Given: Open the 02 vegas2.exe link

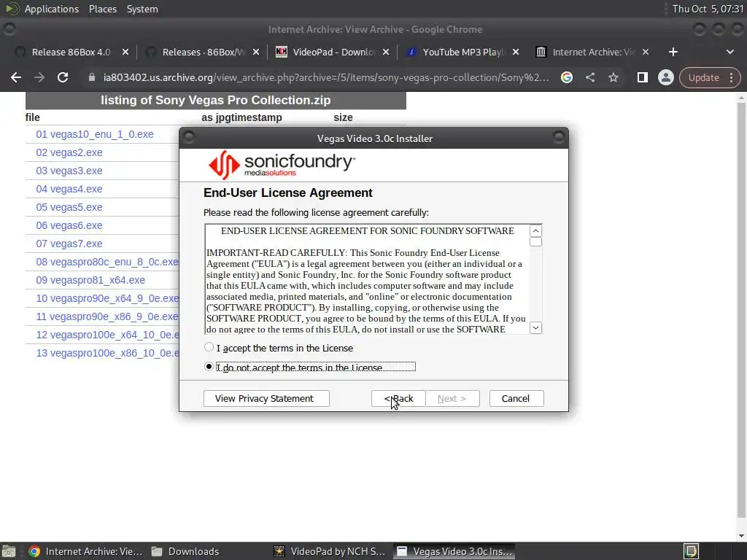Looking at the screenshot, I should point(69,152).
